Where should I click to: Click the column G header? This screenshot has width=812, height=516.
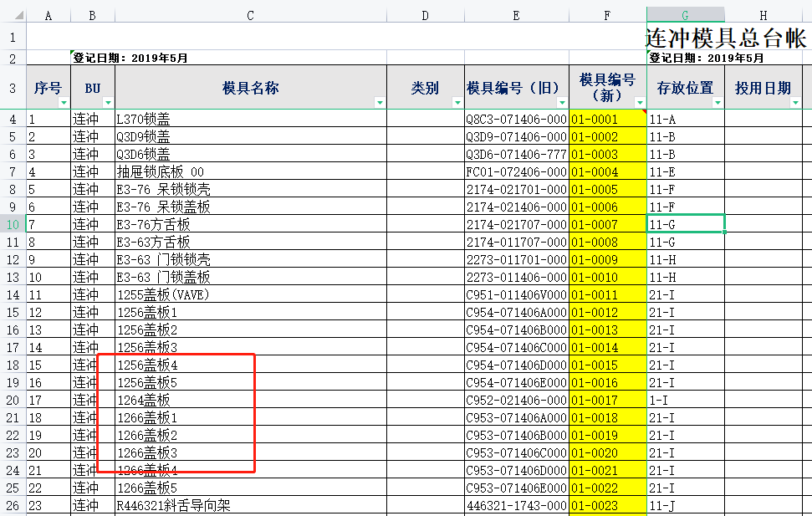coord(685,15)
